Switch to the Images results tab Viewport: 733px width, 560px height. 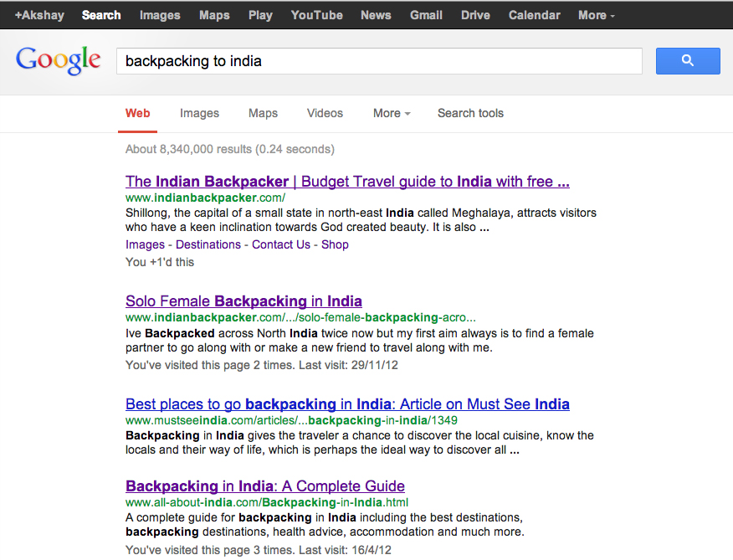(x=200, y=113)
